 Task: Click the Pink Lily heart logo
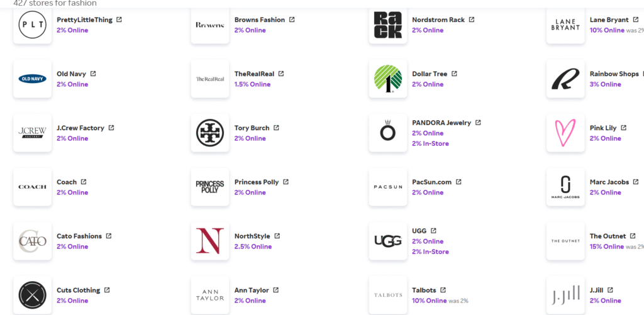click(x=565, y=133)
